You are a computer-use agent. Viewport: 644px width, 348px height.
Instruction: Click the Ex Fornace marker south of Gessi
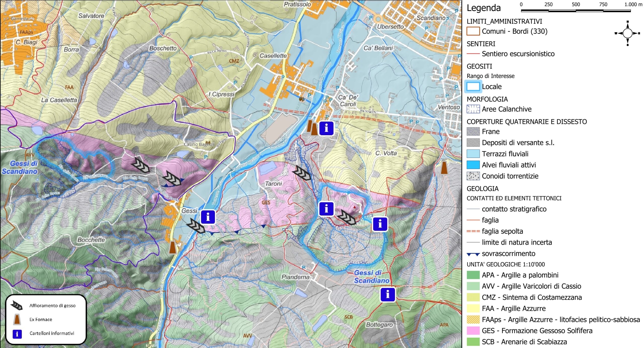tap(172, 247)
